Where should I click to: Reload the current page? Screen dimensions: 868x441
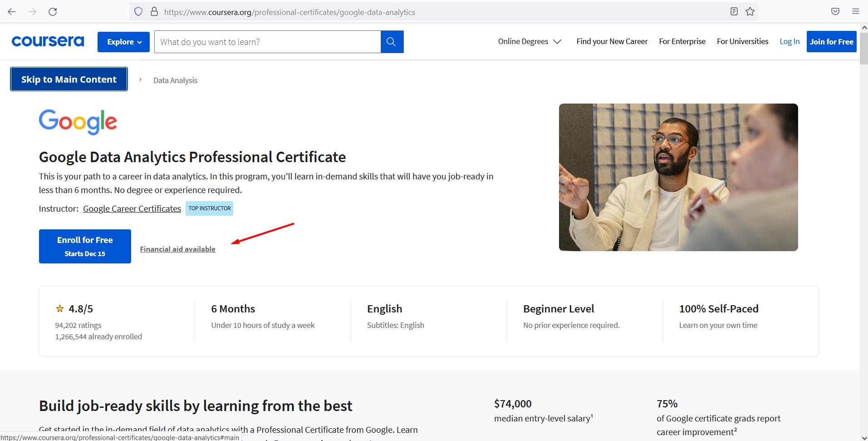[53, 11]
